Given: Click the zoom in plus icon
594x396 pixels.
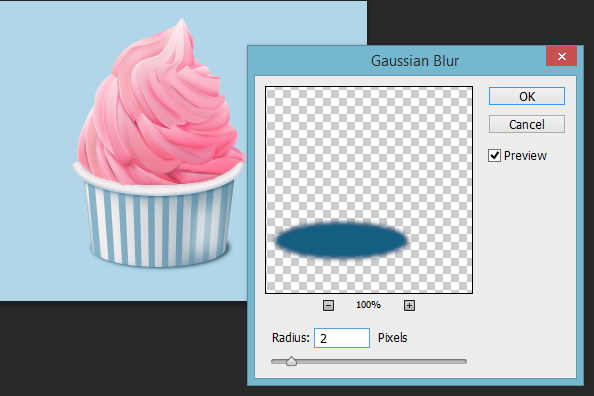Looking at the screenshot, I should pyautogui.click(x=409, y=305).
